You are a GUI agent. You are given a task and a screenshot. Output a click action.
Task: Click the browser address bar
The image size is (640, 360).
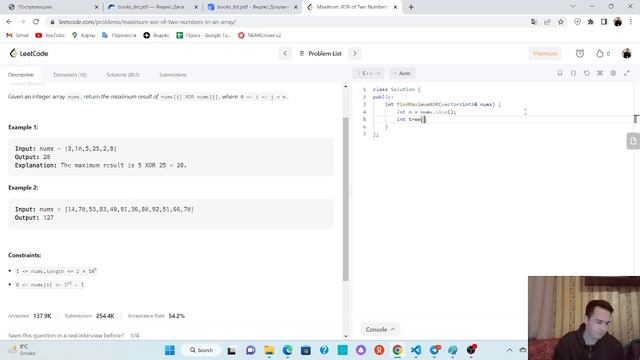(286, 22)
